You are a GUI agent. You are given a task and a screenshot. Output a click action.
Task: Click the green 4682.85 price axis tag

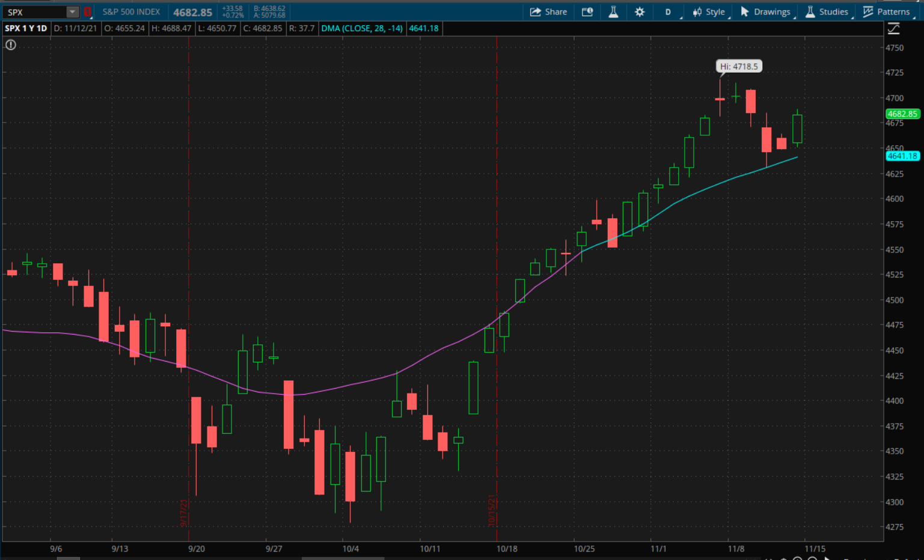click(902, 114)
